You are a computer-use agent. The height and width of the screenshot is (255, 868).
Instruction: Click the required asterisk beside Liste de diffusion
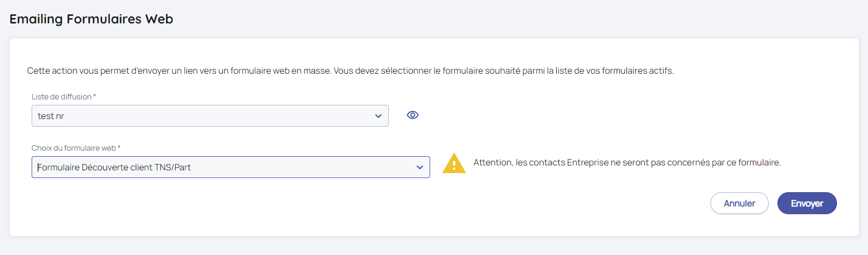[x=95, y=96]
